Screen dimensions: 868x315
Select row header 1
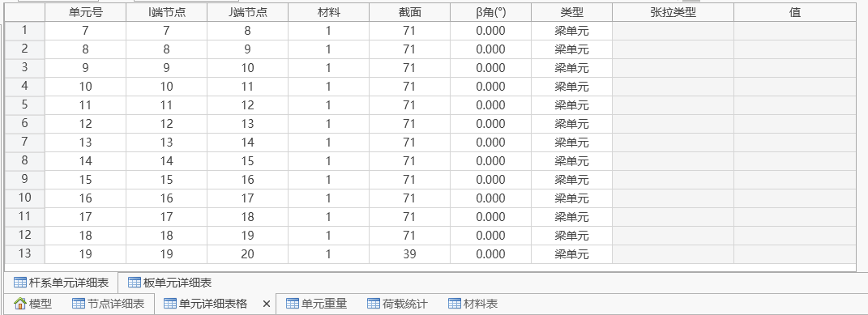(25, 31)
